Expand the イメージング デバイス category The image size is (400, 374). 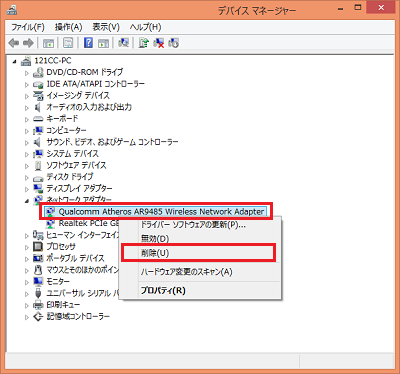(27, 96)
